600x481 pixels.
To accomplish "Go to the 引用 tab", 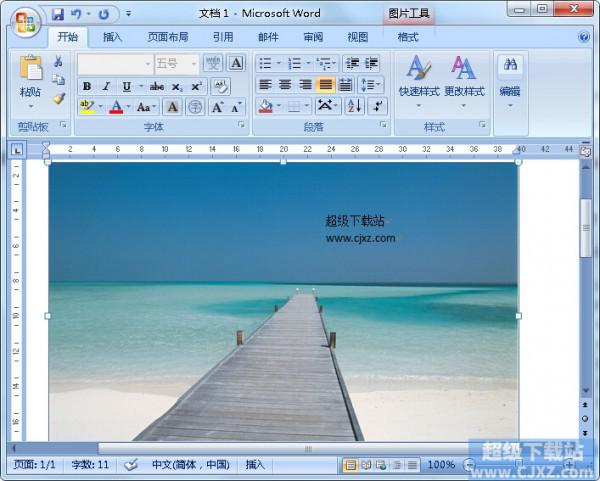I will [223, 37].
